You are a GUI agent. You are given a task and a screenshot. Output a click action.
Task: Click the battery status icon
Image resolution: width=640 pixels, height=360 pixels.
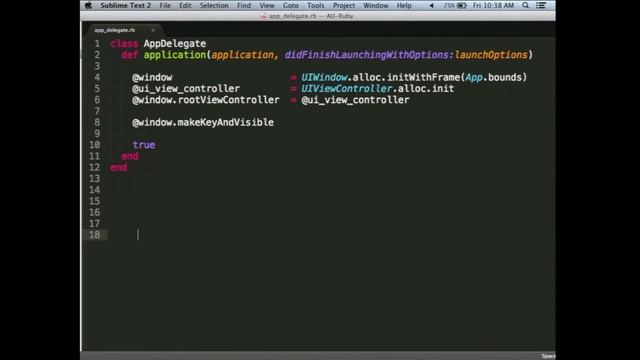pyautogui.click(x=461, y=5)
